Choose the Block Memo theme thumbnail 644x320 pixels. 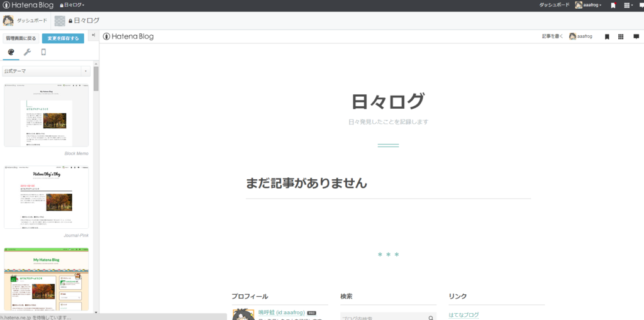47,115
